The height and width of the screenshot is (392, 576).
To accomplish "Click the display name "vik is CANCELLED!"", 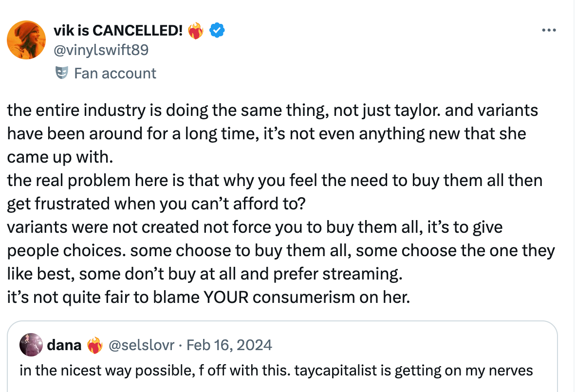I will click(118, 31).
